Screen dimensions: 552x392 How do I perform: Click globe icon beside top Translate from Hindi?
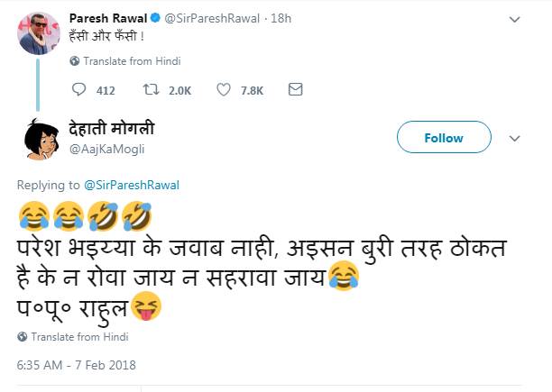[74, 60]
